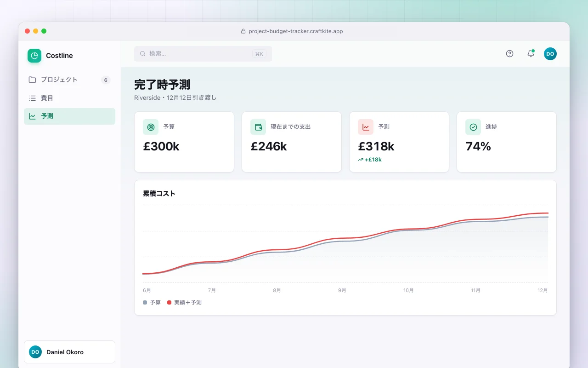Image resolution: width=588 pixels, height=368 pixels.
Task: Click the red chart icon on 予測 card
Action: (366, 127)
